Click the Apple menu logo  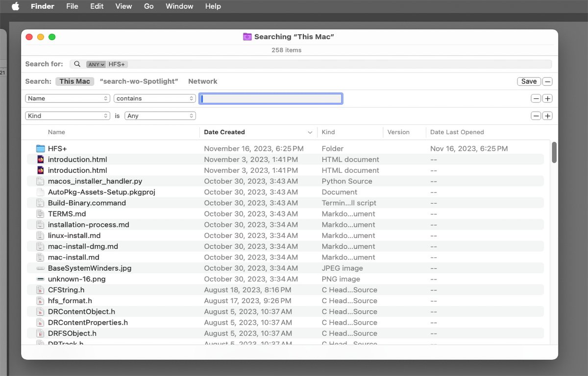[x=15, y=6]
